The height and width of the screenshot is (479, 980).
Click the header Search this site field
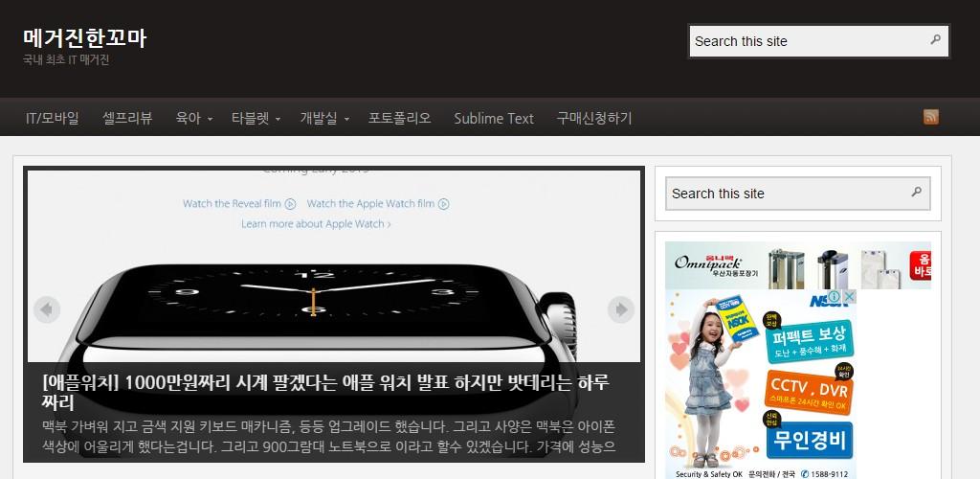[x=819, y=41]
